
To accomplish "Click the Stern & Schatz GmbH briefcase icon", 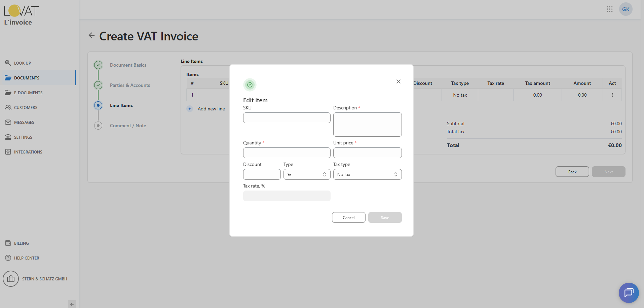I will coord(11,279).
